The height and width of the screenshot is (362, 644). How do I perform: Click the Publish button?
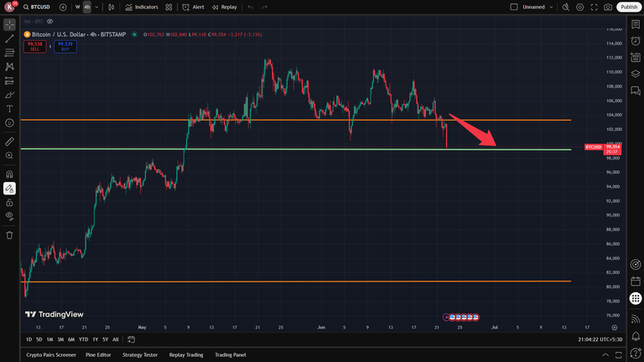tap(629, 7)
